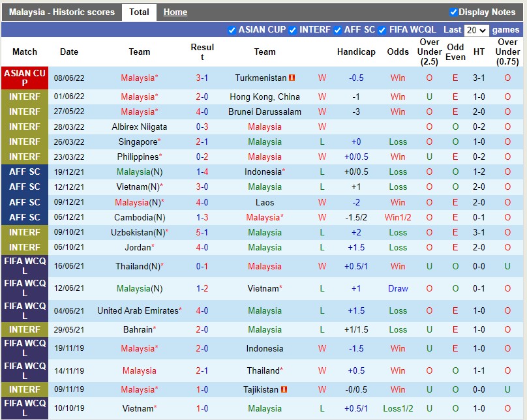Select the Total tab

pos(139,12)
